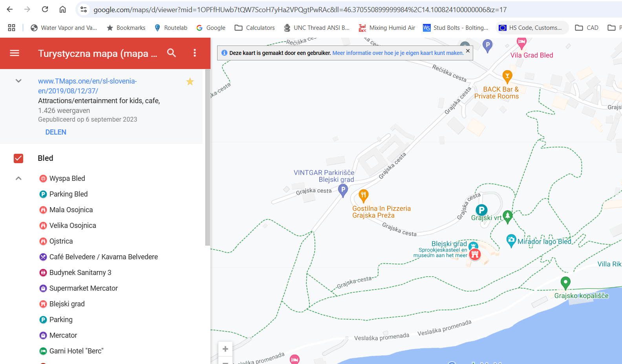Click the VINTGAR Parkirišče parking pin

coord(343,191)
